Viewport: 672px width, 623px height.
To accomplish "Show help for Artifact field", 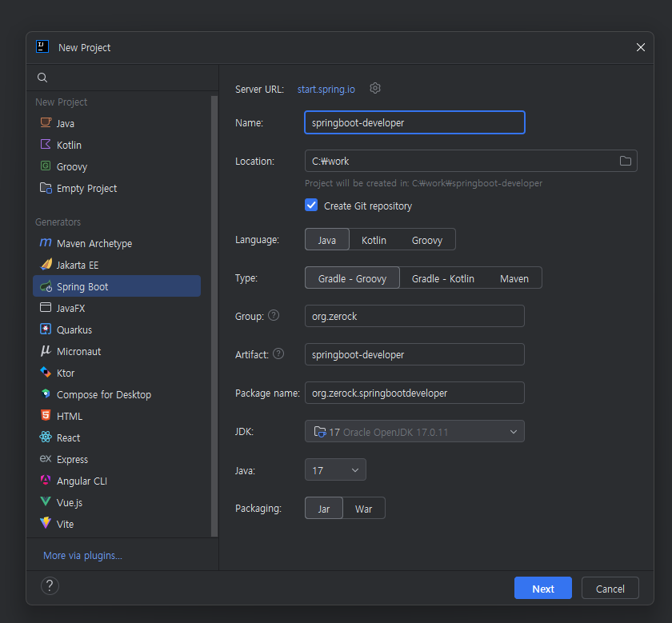I will pos(278,354).
